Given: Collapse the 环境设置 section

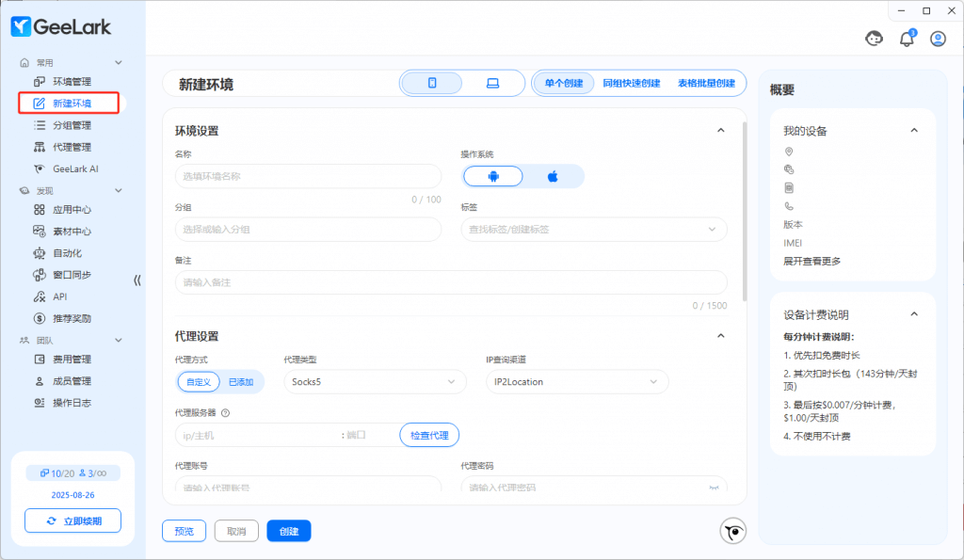Looking at the screenshot, I should pyautogui.click(x=721, y=131).
